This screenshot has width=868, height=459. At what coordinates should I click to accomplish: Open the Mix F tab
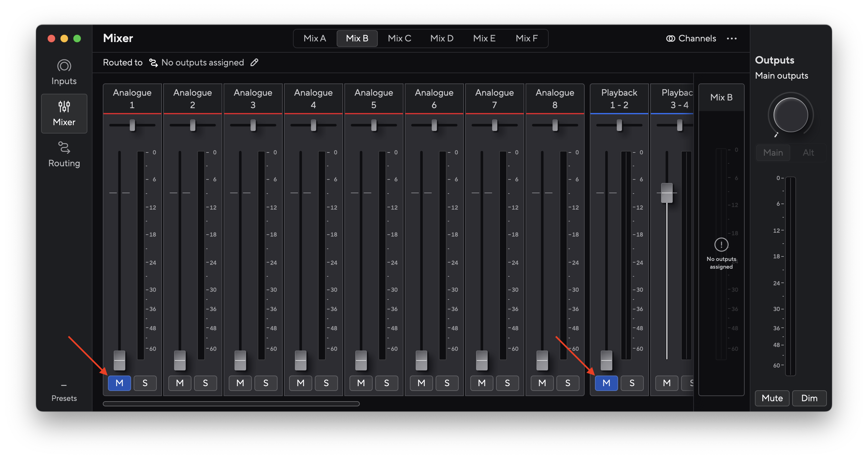pyautogui.click(x=527, y=39)
